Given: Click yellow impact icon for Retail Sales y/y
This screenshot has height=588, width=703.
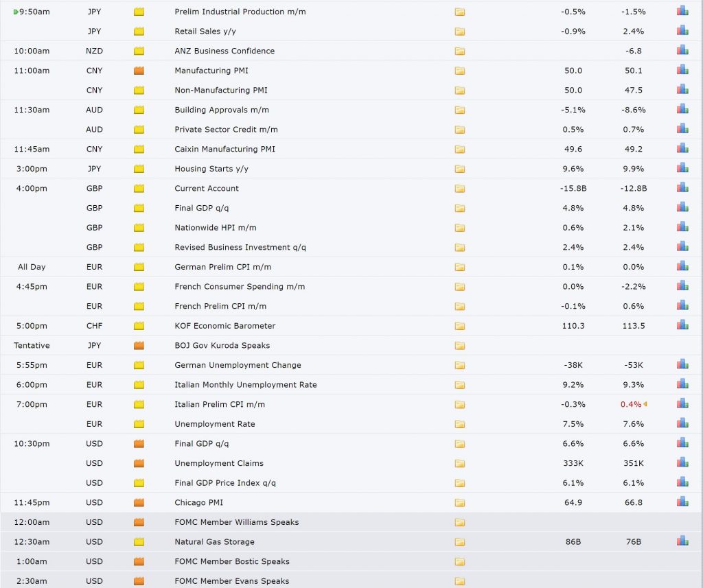Looking at the screenshot, I should click(x=139, y=32).
